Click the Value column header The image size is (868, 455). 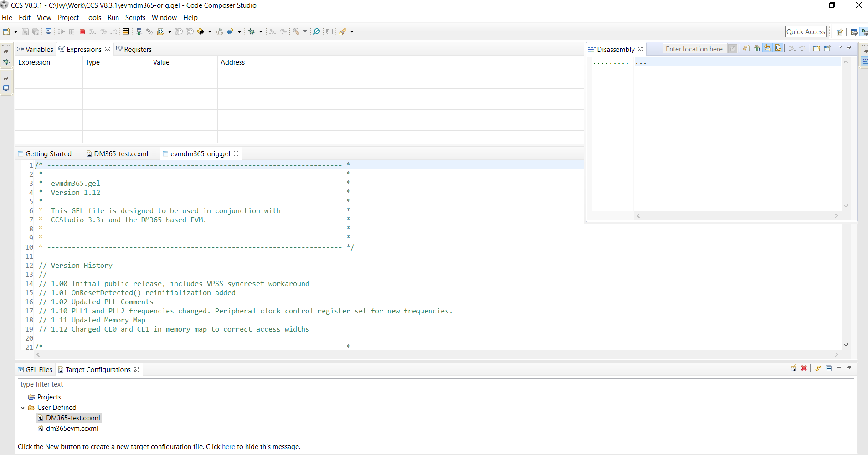161,62
